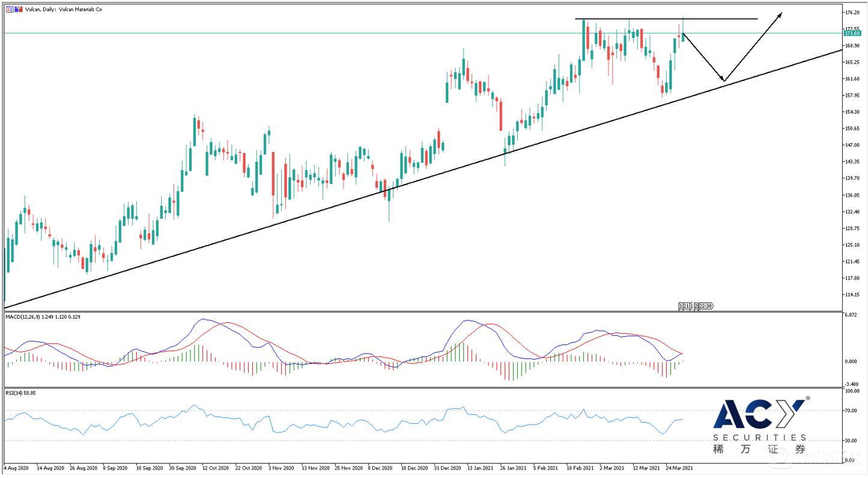Select the 22:30 time marker flag
868x478 pixels.
point(706,306)
